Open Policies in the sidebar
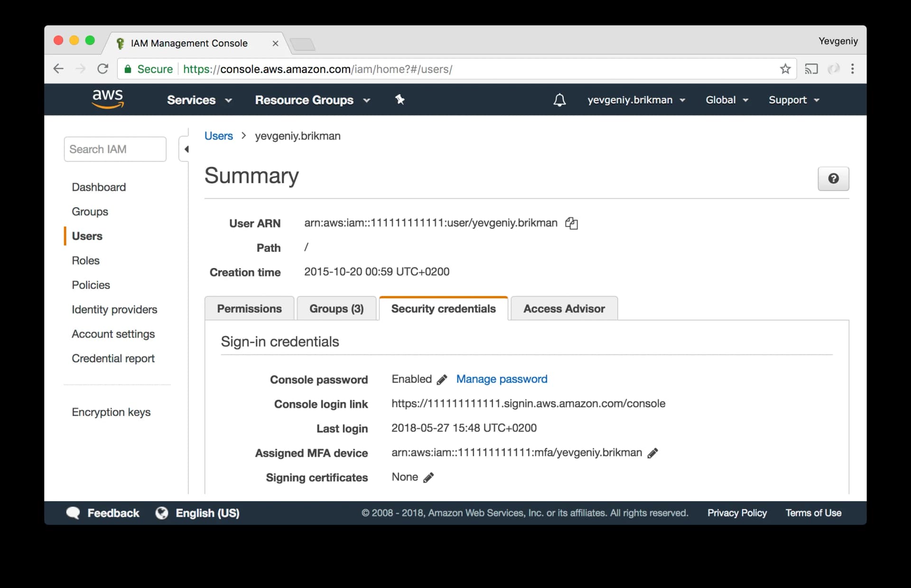 click(91, 285)
